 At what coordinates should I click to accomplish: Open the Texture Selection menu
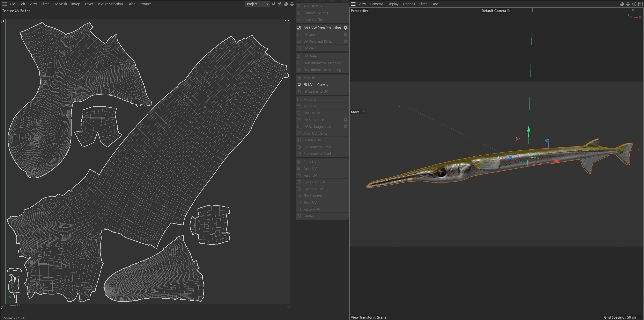(x=110, y=4)
